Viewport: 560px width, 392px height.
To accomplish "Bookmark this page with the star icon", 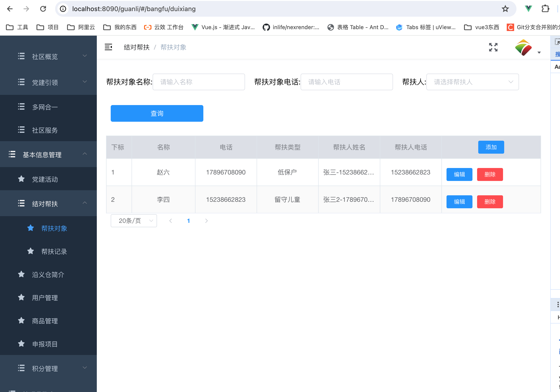I will (x=505, y=9).
